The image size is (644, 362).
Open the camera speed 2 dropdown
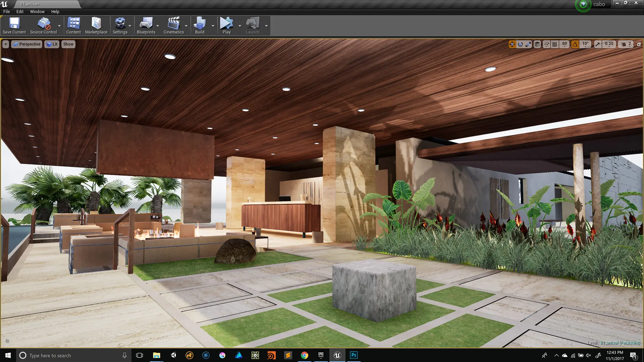(x=626, y=44)
